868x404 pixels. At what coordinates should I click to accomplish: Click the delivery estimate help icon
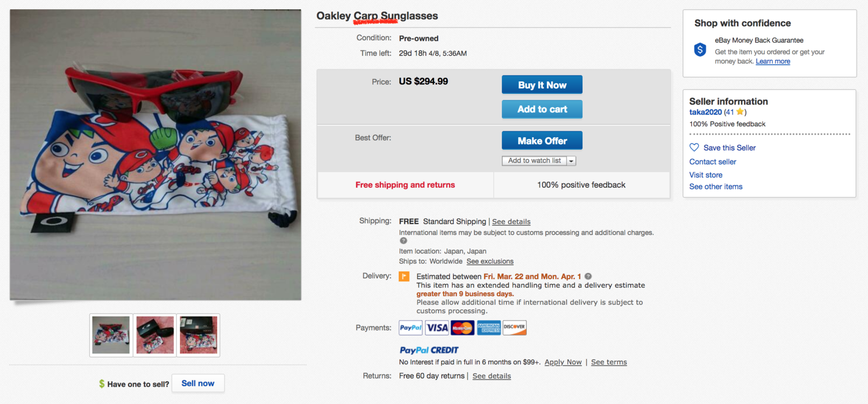588,277
